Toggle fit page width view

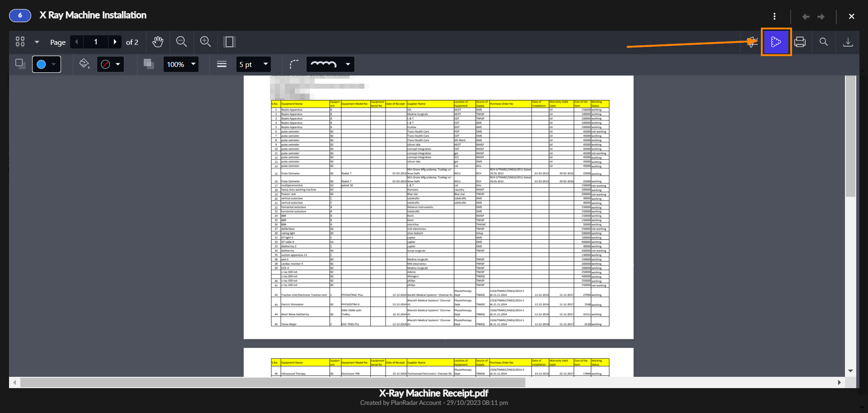229,42
